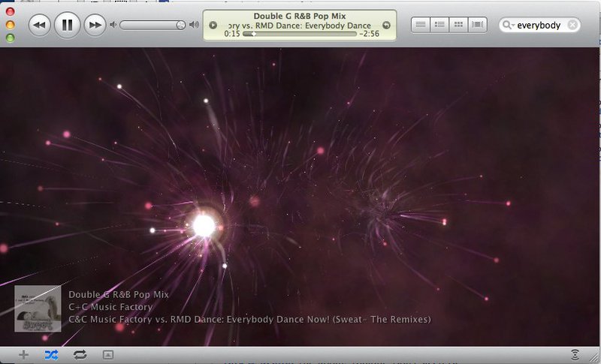This screenshot has height=364, width=601.
Task: Click the add playlist plus button
Action: [24, 355]
